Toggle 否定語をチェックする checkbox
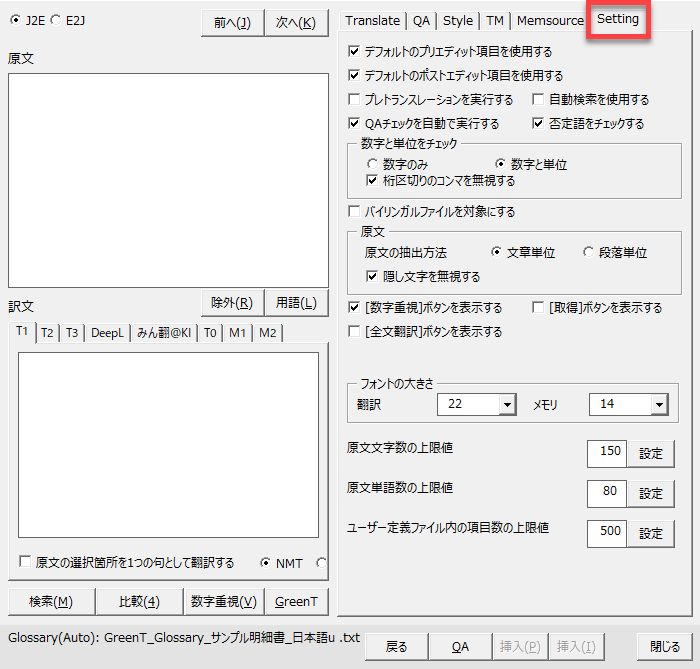 540,124
